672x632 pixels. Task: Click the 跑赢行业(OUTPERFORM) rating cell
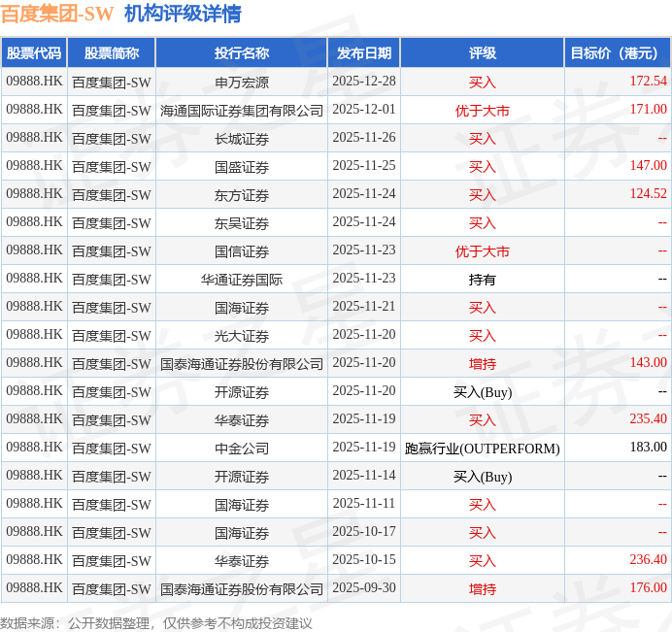click(x=482, y=449)
